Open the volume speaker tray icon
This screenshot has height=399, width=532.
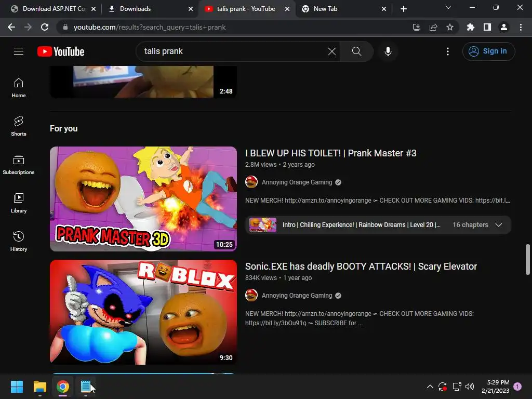(x=470, y=387)
